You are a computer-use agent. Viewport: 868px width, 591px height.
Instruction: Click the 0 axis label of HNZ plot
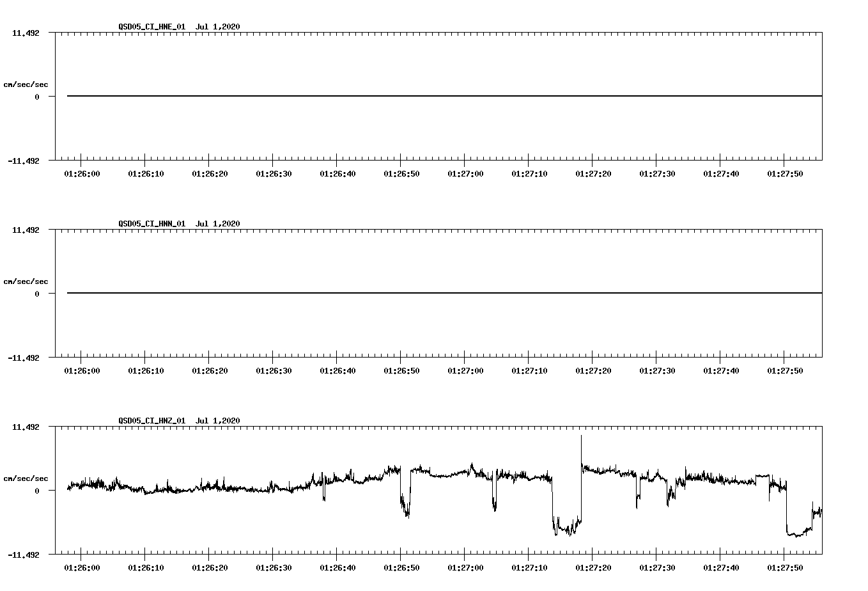(x=37, y=491)
